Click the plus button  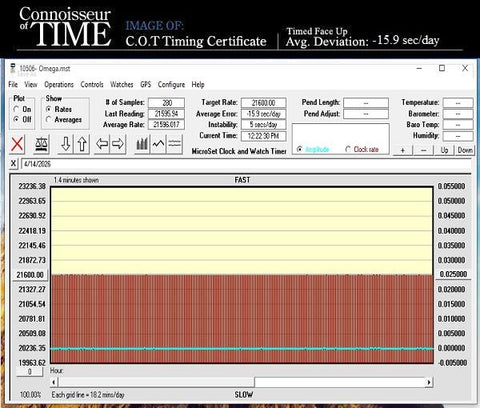point(403,150)
